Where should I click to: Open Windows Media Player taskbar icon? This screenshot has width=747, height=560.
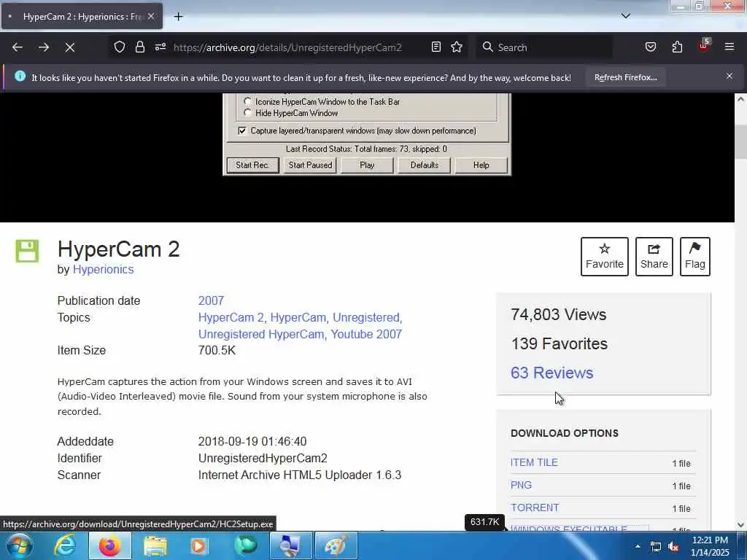tap(199, 545)
